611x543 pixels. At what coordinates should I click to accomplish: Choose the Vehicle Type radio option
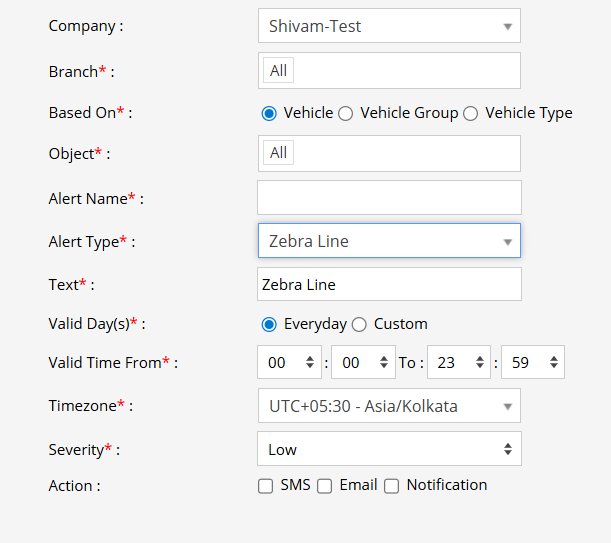pos(471,113)
